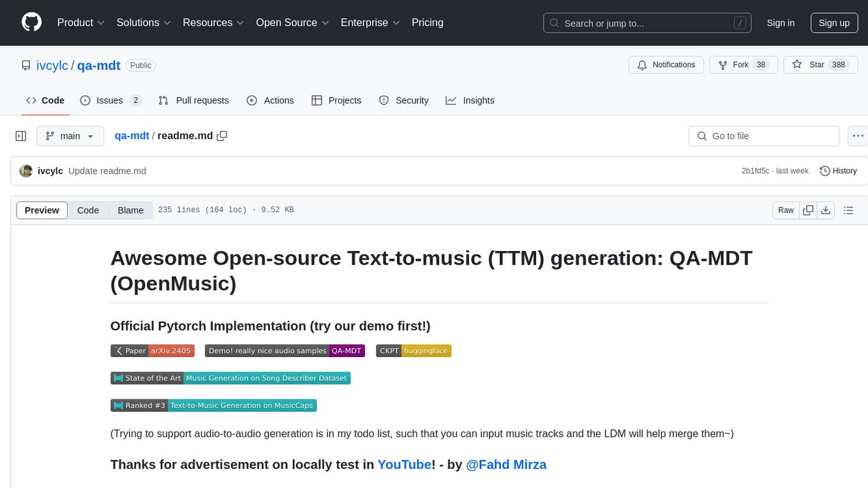
Task: Open the Demo QA-MDT audio samples badge
Action: coord(285,351)
